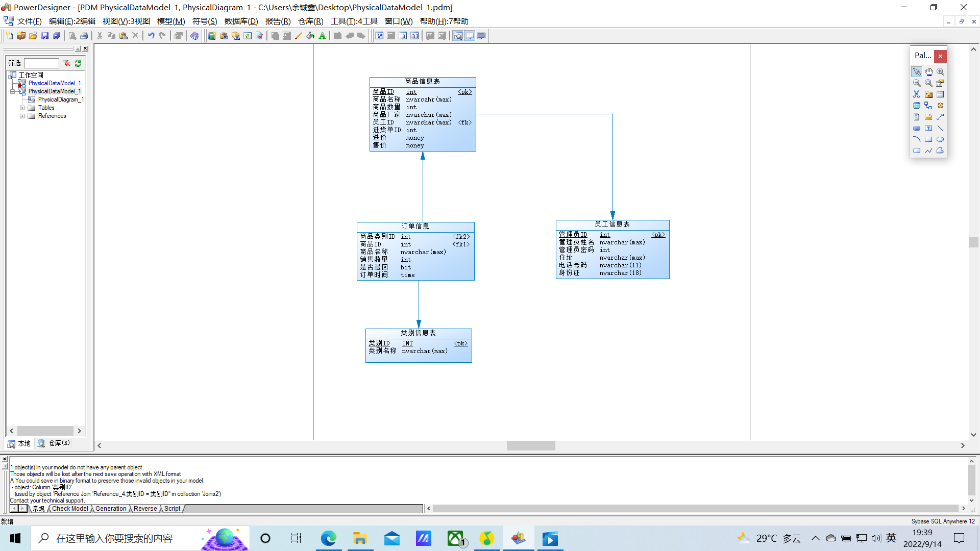Open PhysicalDiagram_1 in the tree
This screenshot has height=551, width=980.
click(60, 99)
